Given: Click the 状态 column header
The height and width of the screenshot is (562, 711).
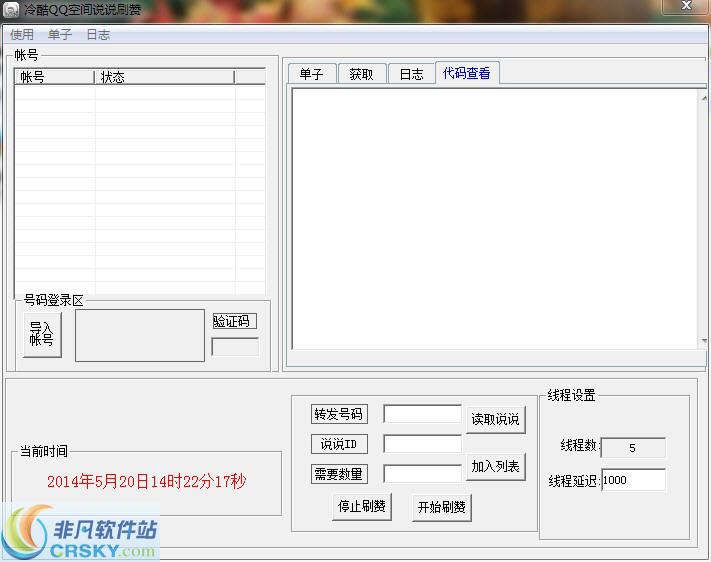Looking at the screenshot, I should (164, 77).
